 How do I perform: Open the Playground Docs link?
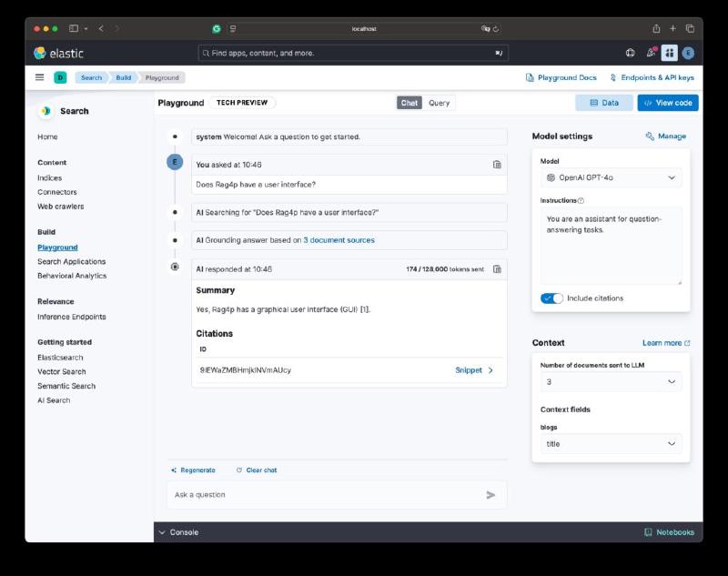(x=561, y=77)
